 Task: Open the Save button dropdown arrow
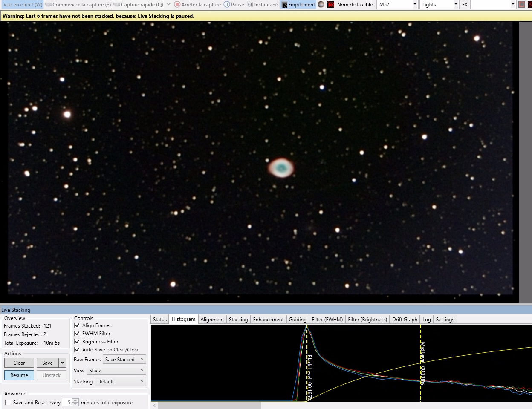click(x=62, y=363)
